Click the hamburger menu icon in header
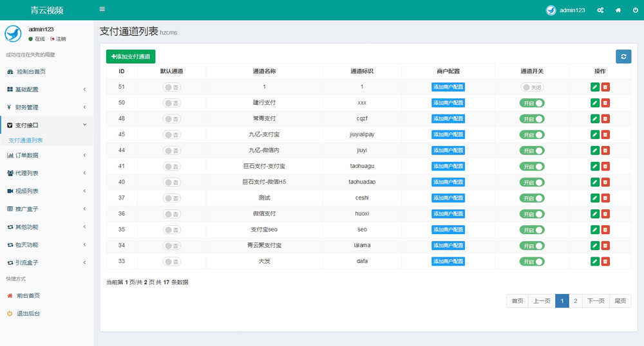The height and width of the screenshot is (346, 644). pos(102,10)
